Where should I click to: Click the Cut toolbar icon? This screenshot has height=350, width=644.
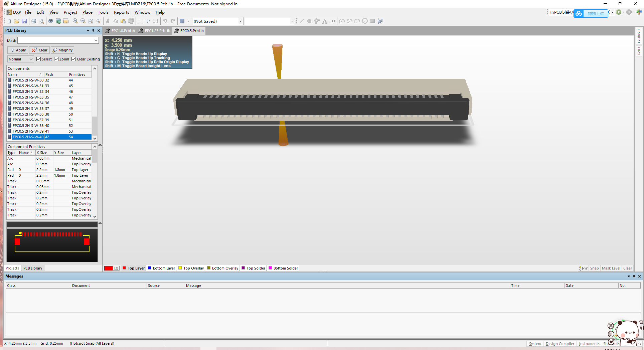coord(108,21)
